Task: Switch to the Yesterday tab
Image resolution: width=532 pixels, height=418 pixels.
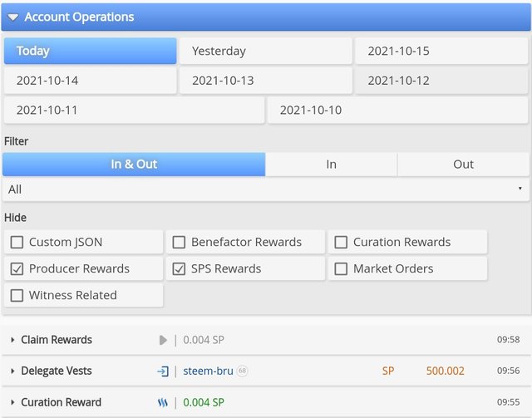Action: tap(266, 51)
